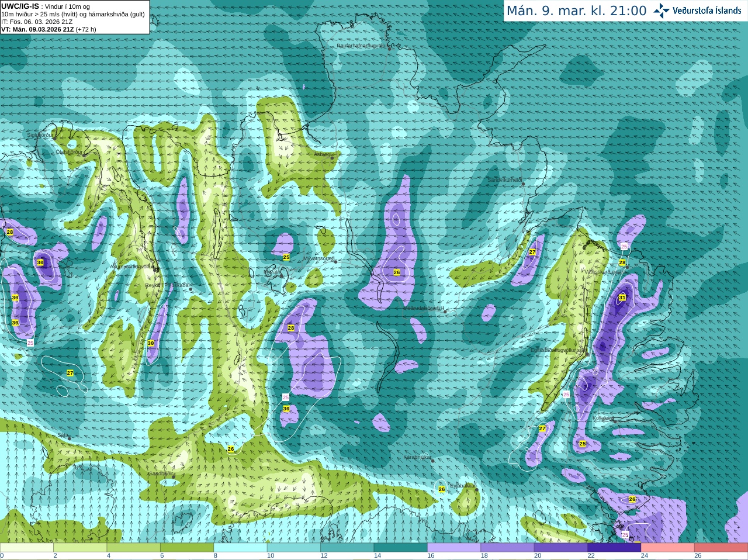Click the yellow 26 marker beside Eyjabakkar
This screenshot has width=748, height=560.
pyautogui.click(x=442, y=489)
